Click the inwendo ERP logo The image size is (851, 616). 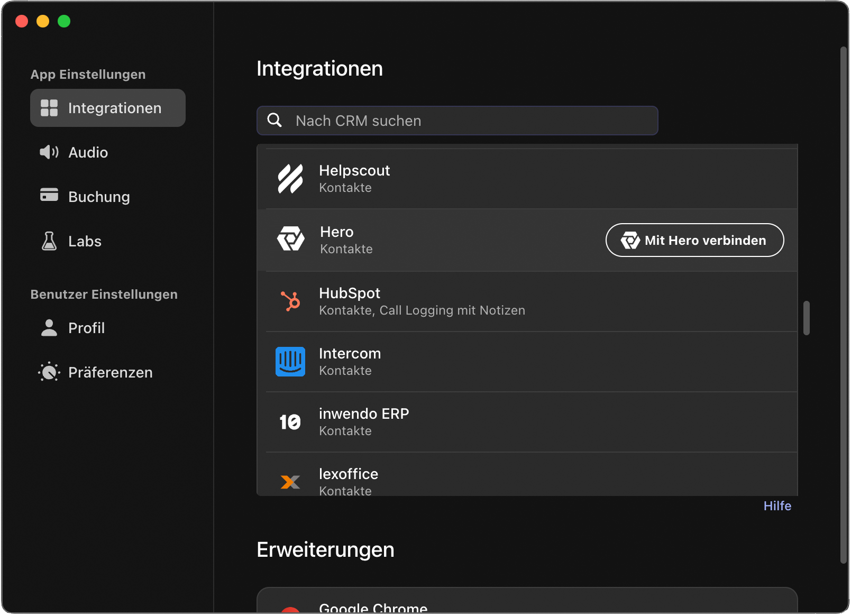point(290,421)
